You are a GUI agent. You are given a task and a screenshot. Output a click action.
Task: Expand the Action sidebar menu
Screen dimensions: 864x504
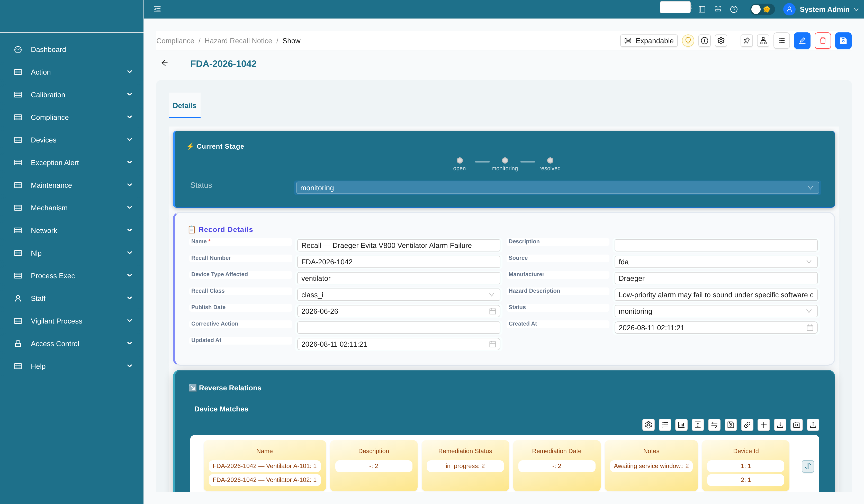(72, 72)
